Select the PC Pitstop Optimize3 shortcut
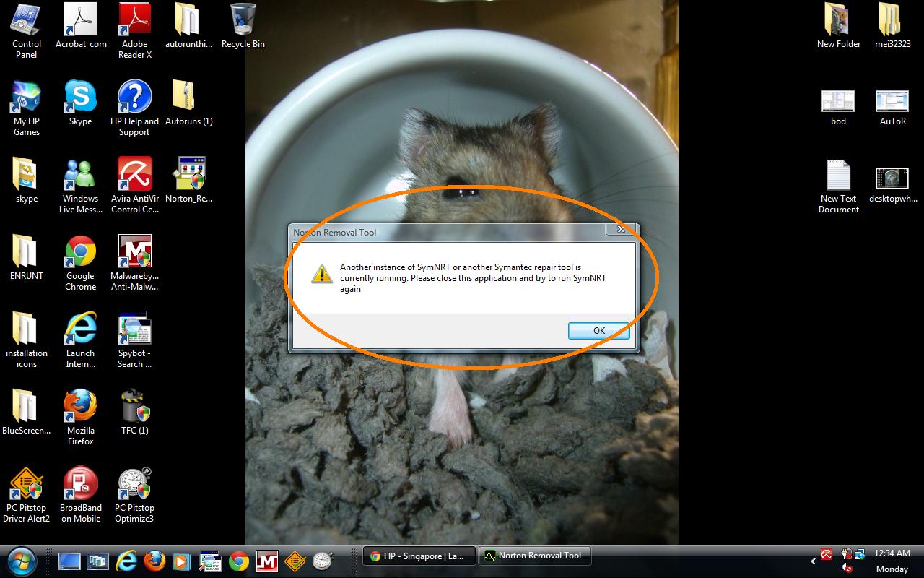This screenshot has width=924, height=578. point(135,495)
